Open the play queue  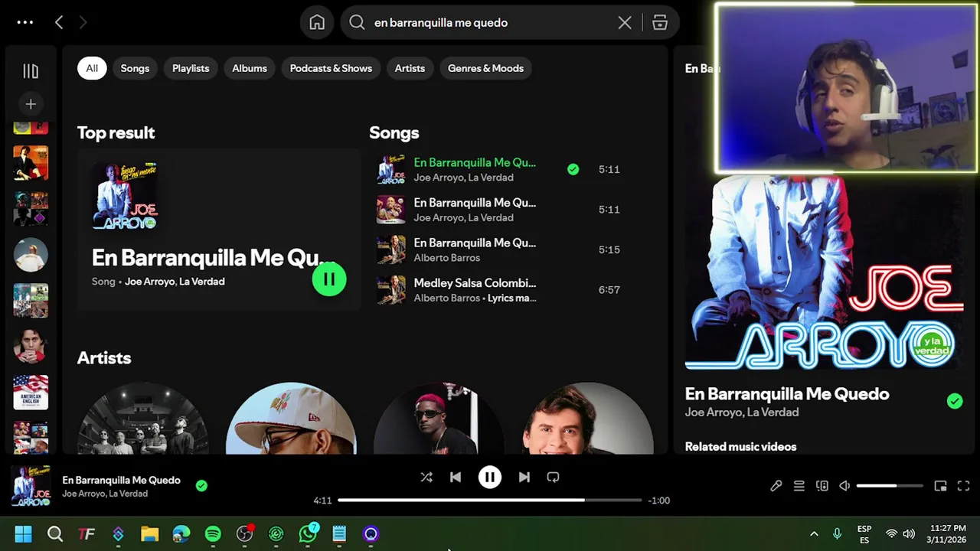coord(799,486)
